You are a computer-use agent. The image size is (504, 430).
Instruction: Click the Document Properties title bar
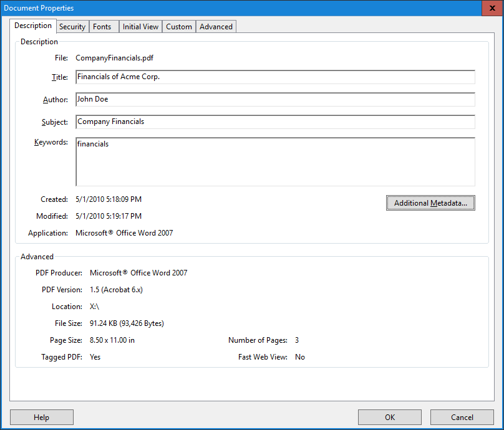[250, 7]
